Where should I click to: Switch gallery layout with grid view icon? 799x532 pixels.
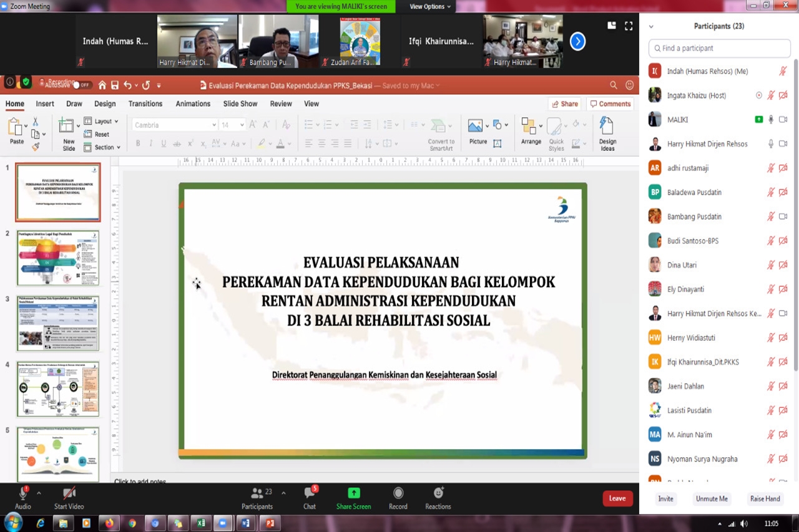pos(612,26)
